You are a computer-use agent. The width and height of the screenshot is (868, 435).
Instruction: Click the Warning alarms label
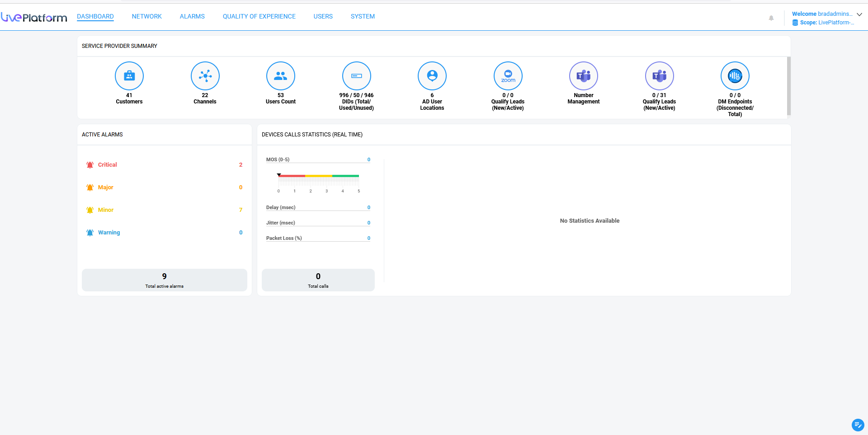[109, 233]
